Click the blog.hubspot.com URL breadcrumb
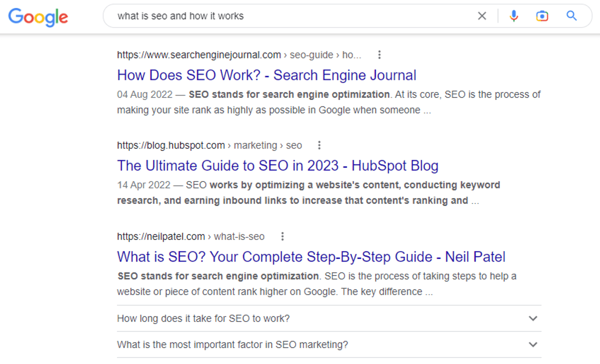 171,145
